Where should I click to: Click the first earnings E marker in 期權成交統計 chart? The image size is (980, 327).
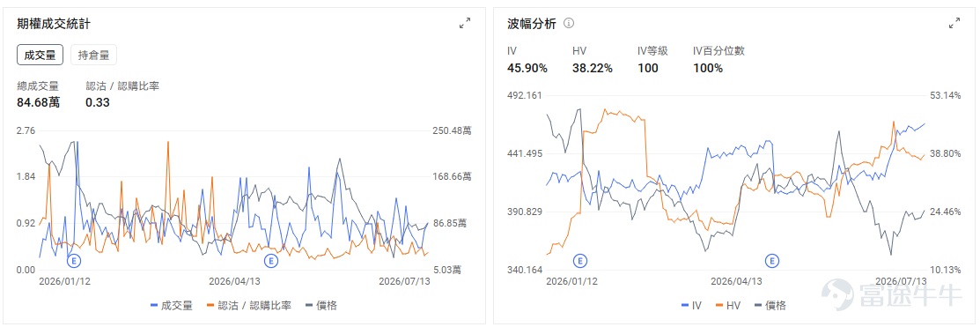click(x=74, y=260)
